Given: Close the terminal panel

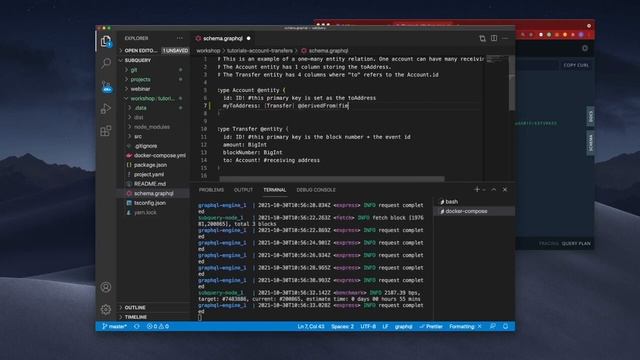Looking at the screenshot, I should point(505,190).
